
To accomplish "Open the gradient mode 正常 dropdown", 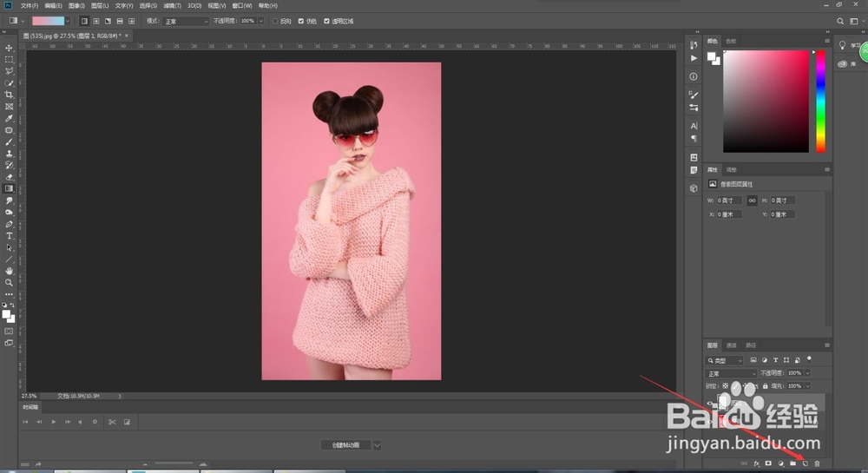I will (x=187, y=21).
